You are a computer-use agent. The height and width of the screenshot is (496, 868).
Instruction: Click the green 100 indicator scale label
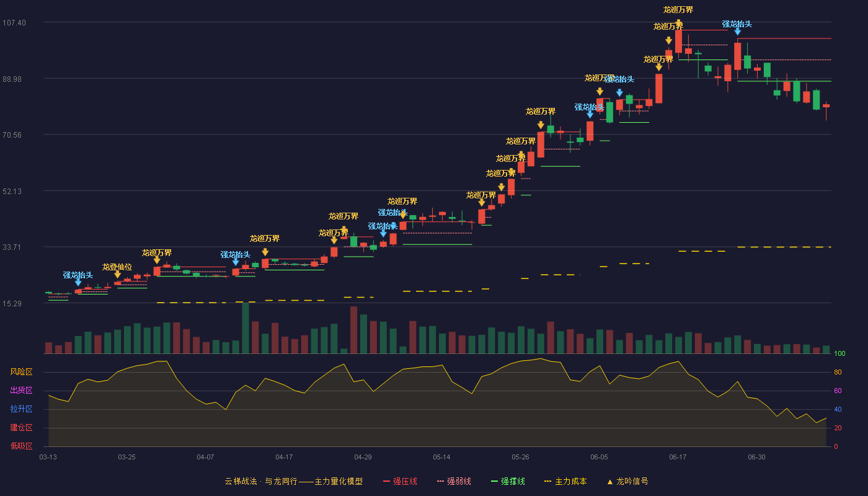[839, 354]
